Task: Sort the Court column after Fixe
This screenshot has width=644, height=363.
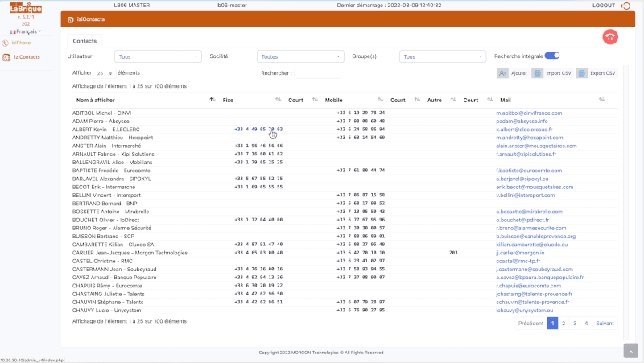Action: (315, 100)
